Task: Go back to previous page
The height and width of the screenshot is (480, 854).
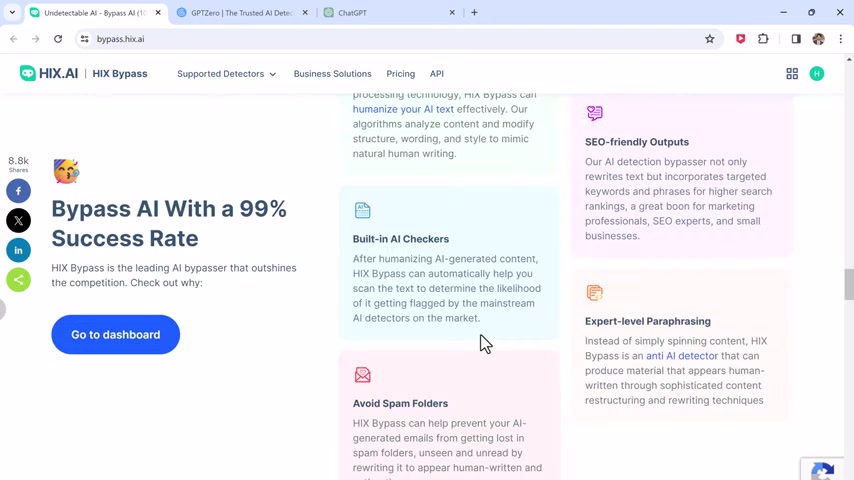Action: click(x=14, y=39)
